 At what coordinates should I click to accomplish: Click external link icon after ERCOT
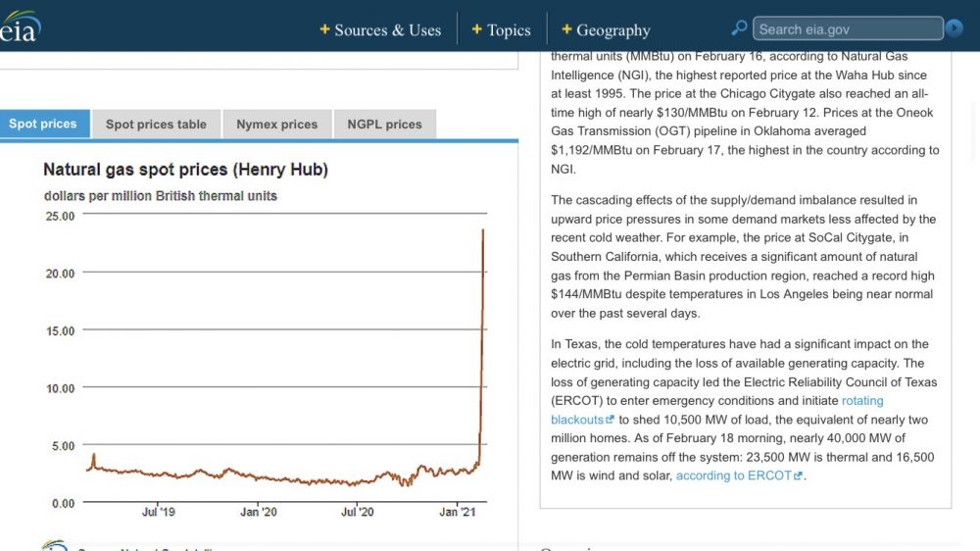(x=799, y=476)
